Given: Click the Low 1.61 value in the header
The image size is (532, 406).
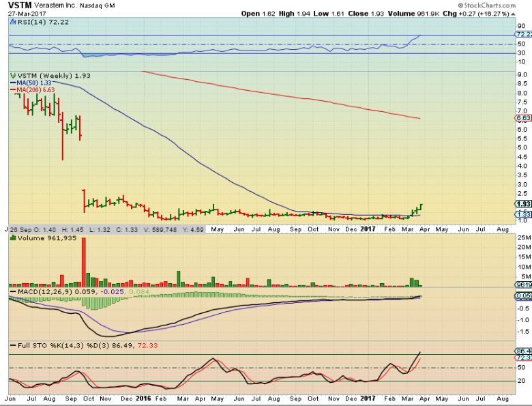Looking at the screenshot, I should 329,14.
